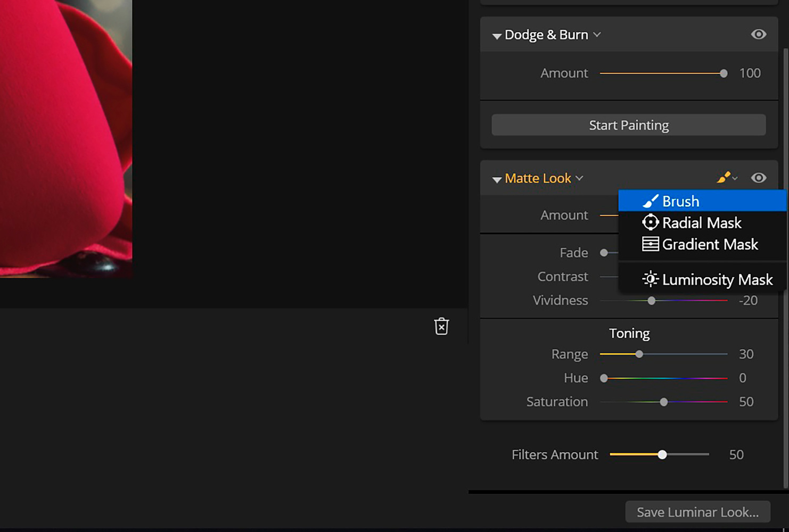
Task: Click the Filters Amount slider handle
Action: pos(662,455)
